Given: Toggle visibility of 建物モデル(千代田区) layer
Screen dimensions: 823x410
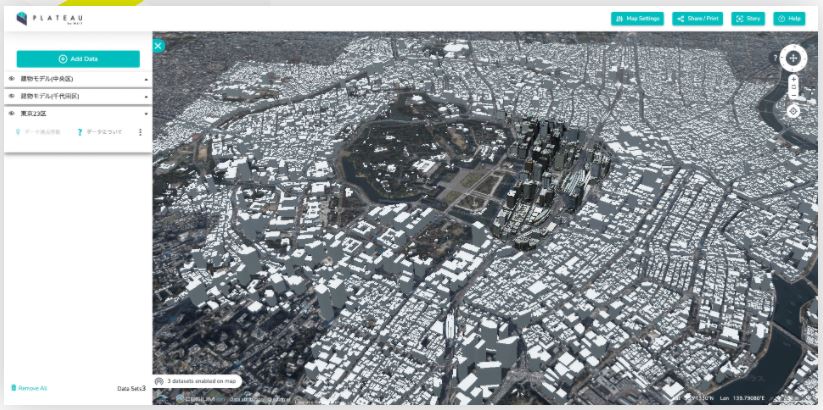Looking at the screenshot, I should pos(12,96).
